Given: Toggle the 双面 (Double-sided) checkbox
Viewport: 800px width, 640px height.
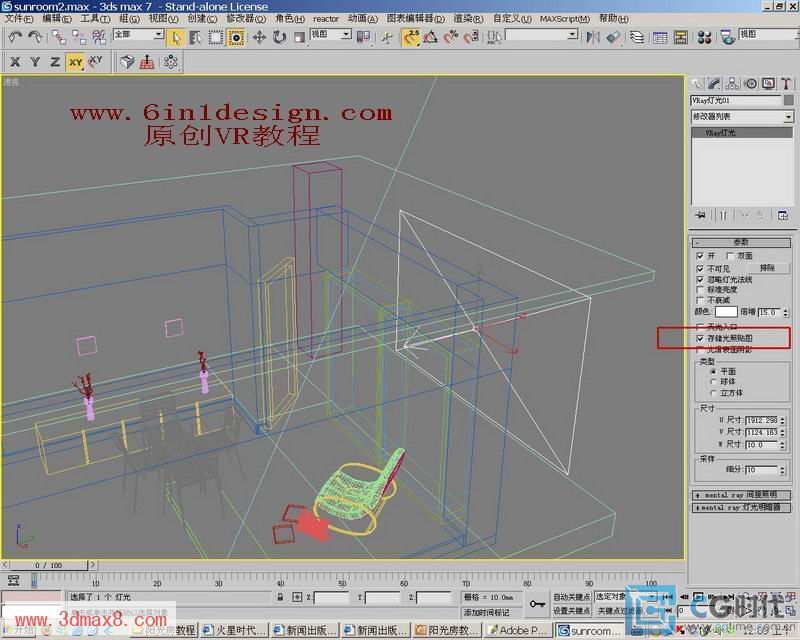Looking at the screenshot, I should tap(730, 256).
